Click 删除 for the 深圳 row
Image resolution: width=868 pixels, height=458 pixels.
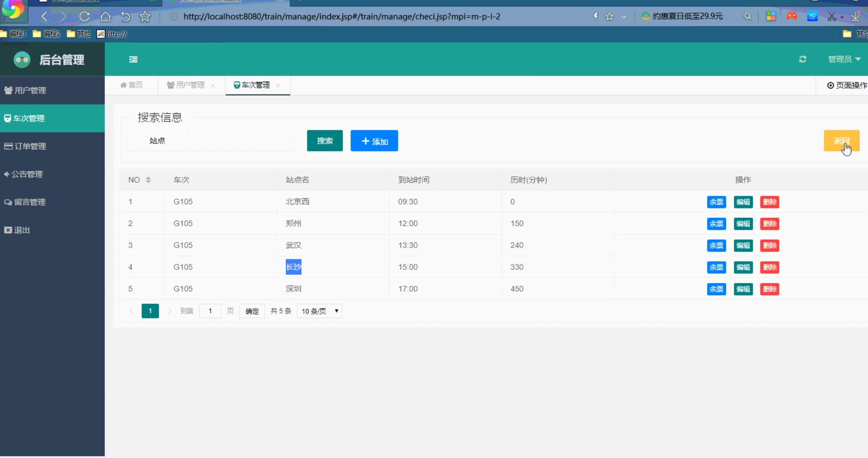[x=770, y=290]
